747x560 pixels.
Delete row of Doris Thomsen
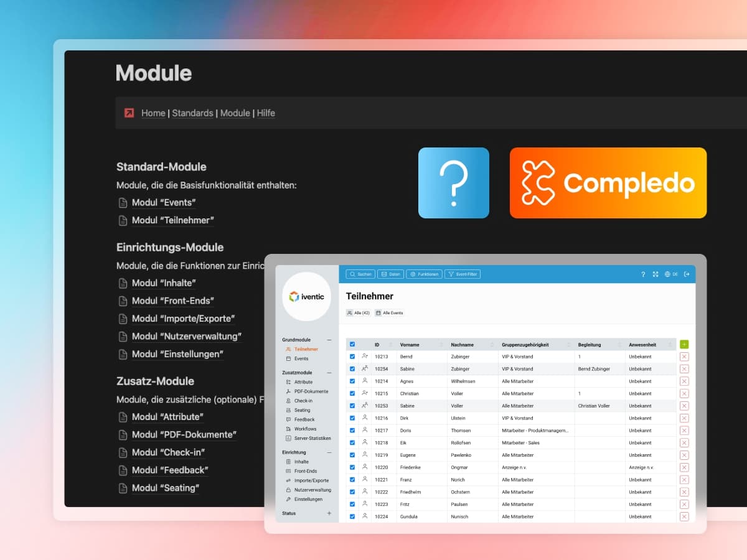pos(684,431)
